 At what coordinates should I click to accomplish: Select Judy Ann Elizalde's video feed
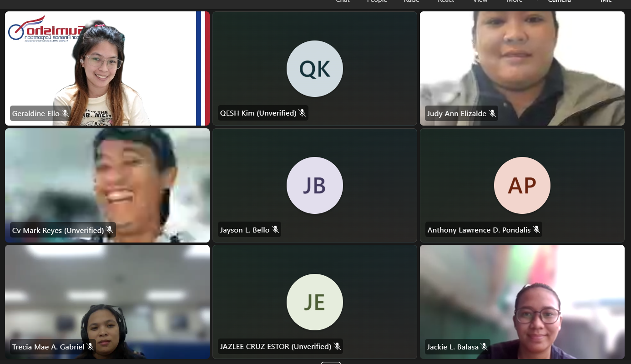pos(522,68)
